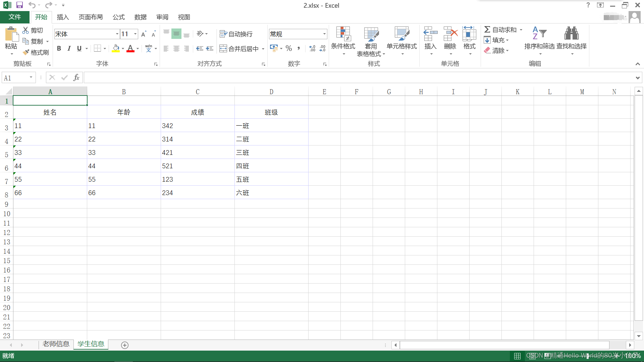Switch to the 公式 Formulas tab
Screen dimensions: 644x362
[x=118, y=17]
